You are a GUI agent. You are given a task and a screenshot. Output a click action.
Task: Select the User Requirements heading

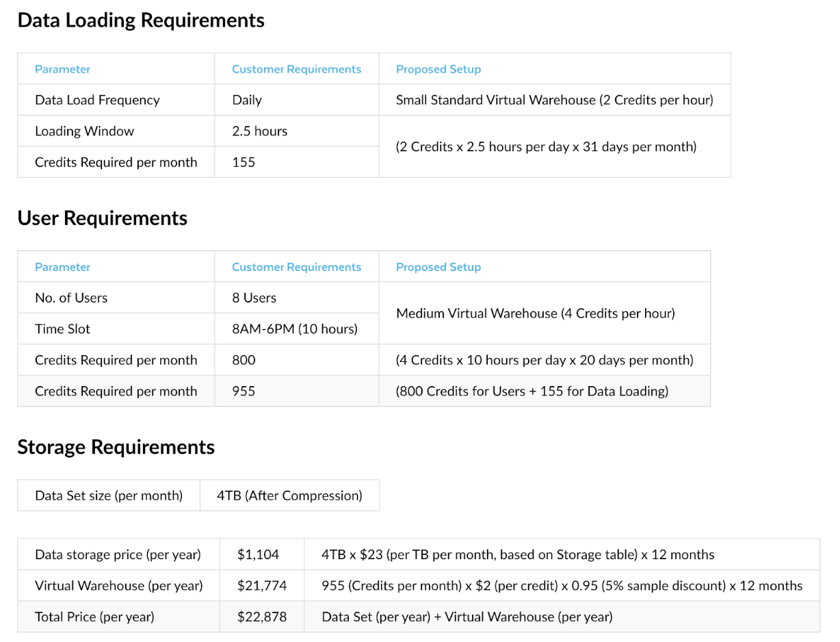pos(101,218)
